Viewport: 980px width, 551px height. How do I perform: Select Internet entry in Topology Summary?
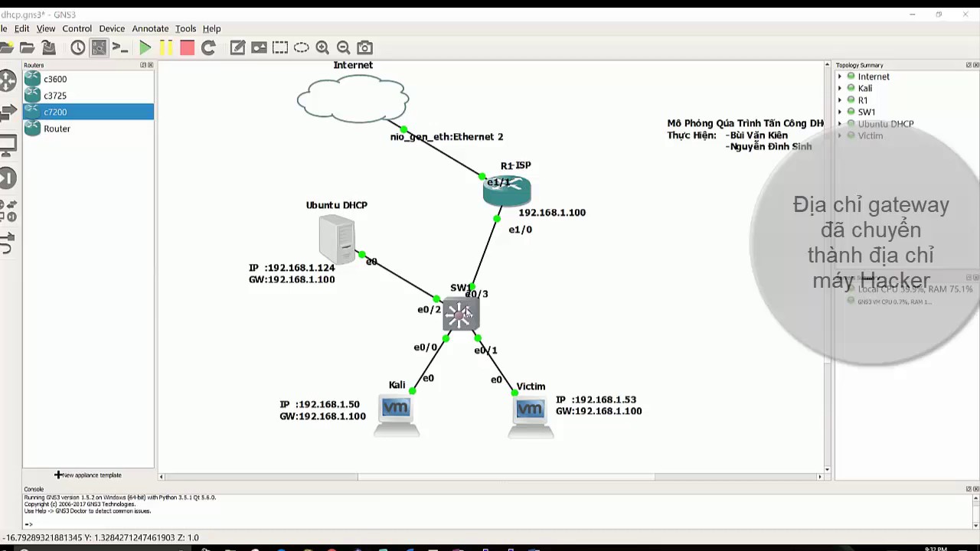874,77
